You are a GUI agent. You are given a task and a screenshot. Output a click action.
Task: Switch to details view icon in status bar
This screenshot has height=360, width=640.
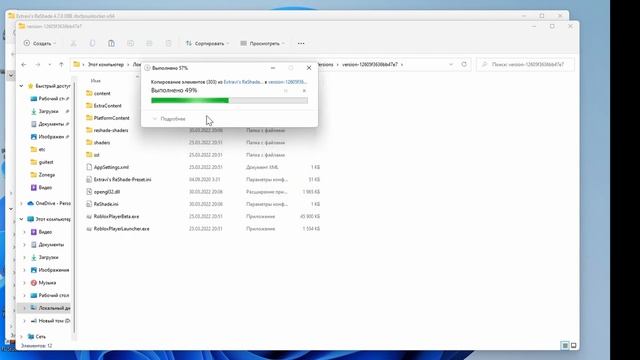point(565,346)
